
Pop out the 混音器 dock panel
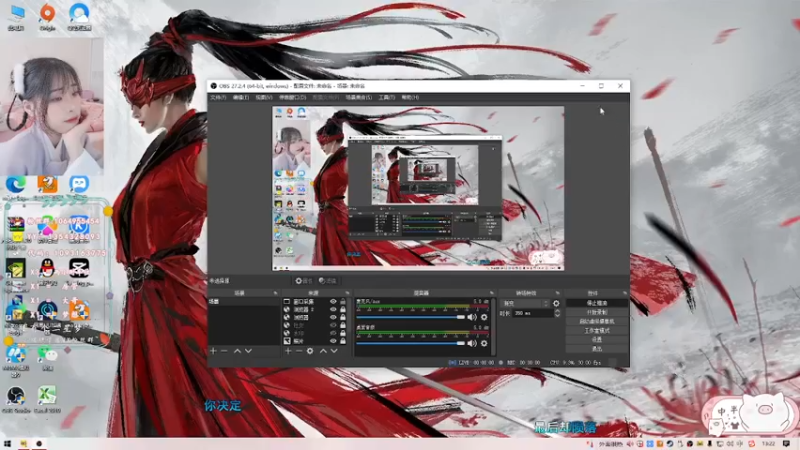pyautogui.click(x=492, y=293)
